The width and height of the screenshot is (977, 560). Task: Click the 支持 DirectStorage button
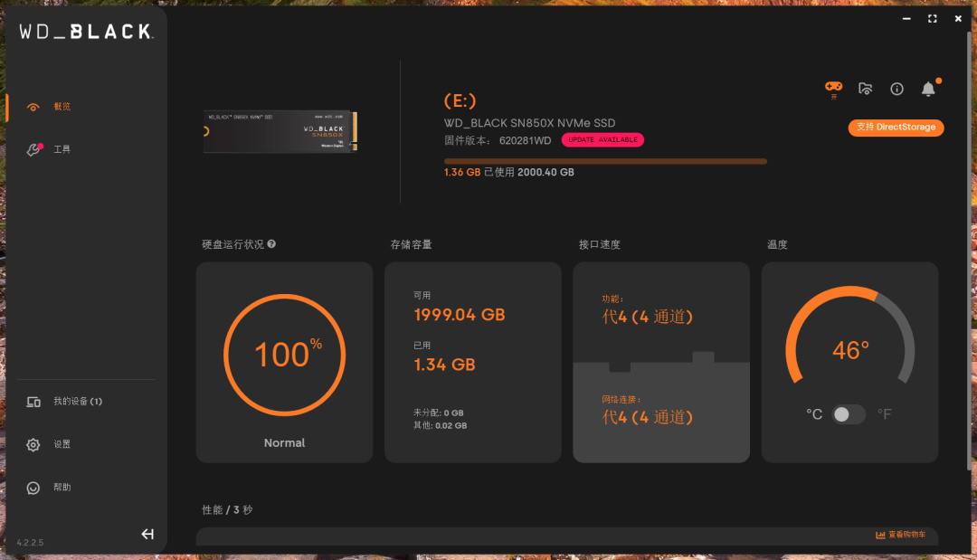point(896,127)
